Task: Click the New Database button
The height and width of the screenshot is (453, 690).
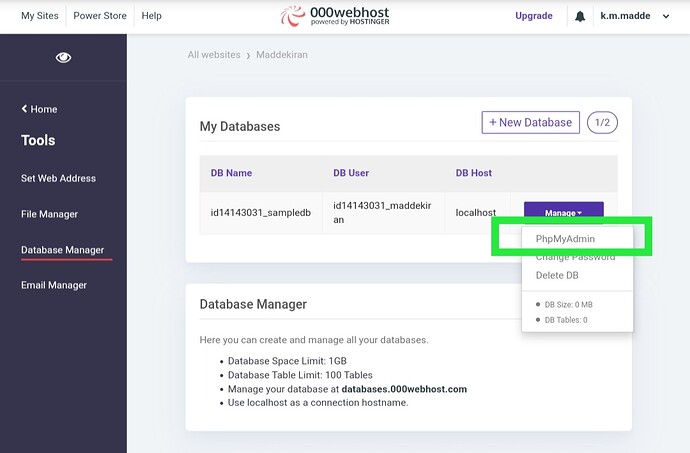Action: 530,122
